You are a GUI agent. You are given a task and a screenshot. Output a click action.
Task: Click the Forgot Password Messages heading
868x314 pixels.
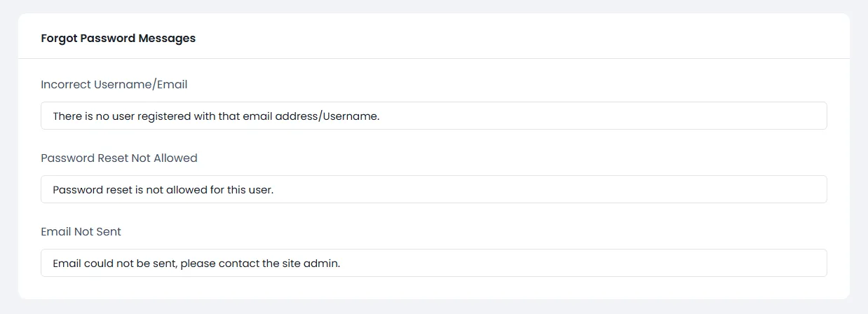118,39
